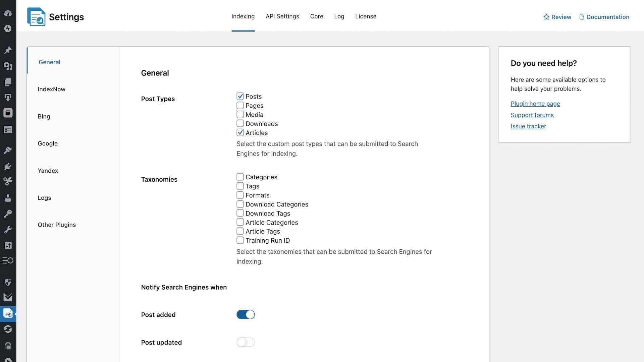
Task: Visit the Support forums link
Action: coord(532,115)
